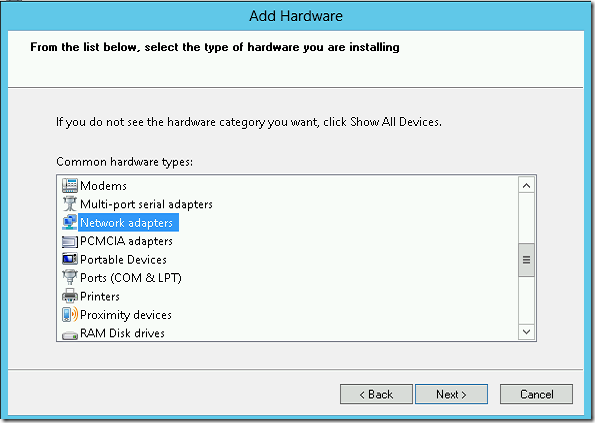Viewport: 595px width, 423px height.
Task: Click the Portable Devices screen icon
Action: (x=70, y=259)
